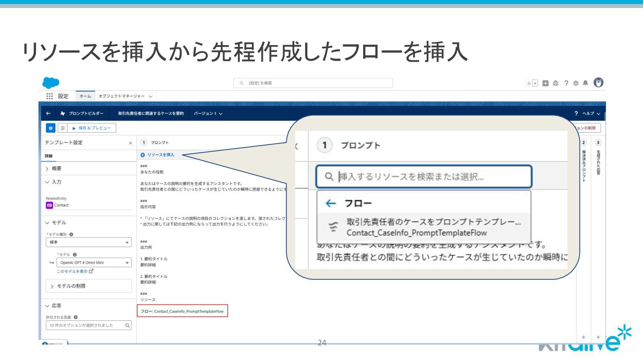
Task: Close the テンプレート設定 panel
Action: coord(130,143)
